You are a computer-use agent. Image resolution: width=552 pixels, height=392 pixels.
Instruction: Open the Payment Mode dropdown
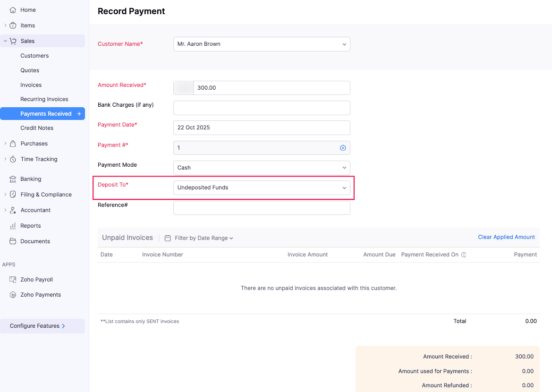point(262,168)
